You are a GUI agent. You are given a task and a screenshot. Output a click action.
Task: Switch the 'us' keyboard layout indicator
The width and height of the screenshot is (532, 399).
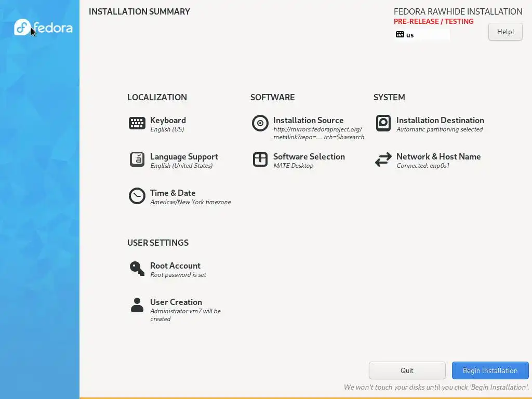coord(422,35)
